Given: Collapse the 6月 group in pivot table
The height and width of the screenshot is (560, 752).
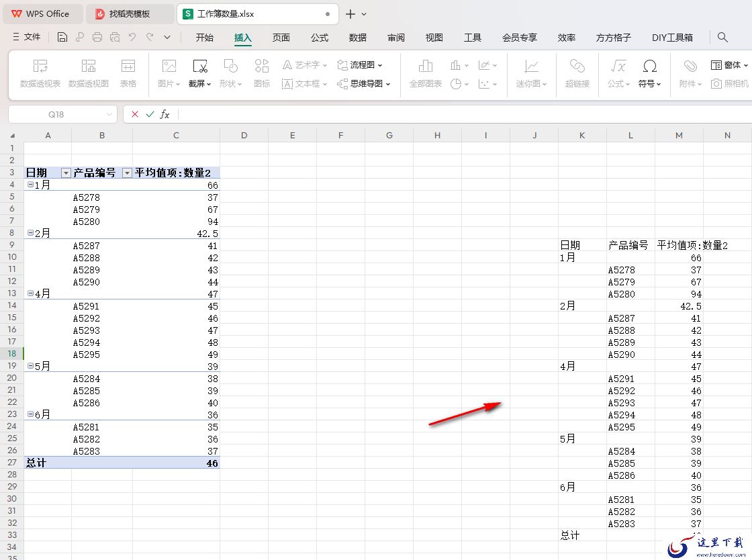Looking at the screenshot, I should coord(30,414).
